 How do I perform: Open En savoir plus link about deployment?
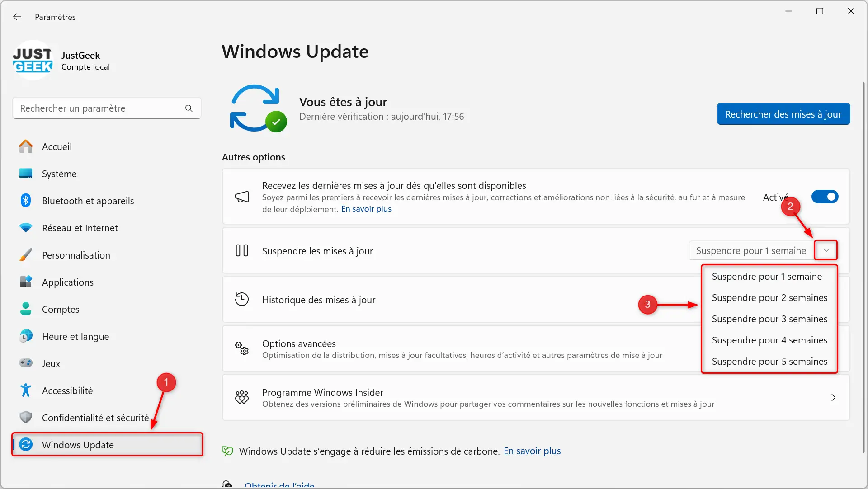coord(366,209)
